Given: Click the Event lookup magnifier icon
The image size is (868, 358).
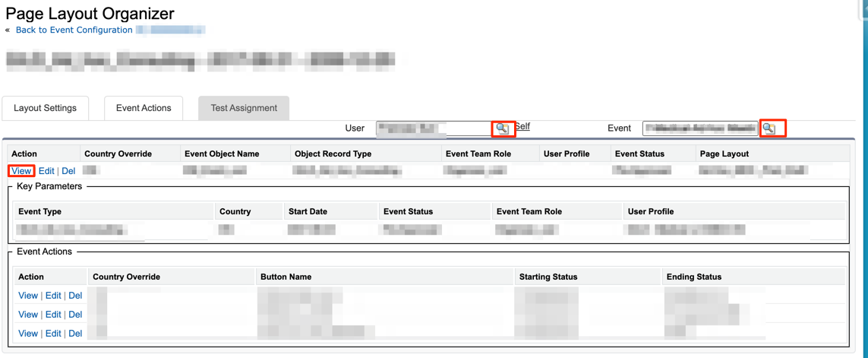Looking at the screenshot, I should tap(769, 128).
